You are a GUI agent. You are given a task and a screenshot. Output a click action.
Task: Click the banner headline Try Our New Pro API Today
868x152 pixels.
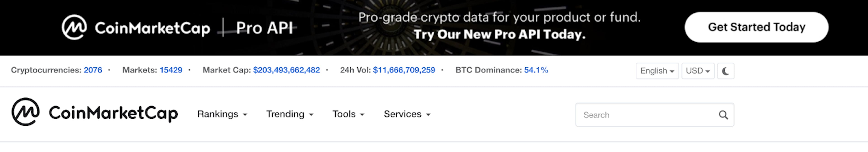500,34
